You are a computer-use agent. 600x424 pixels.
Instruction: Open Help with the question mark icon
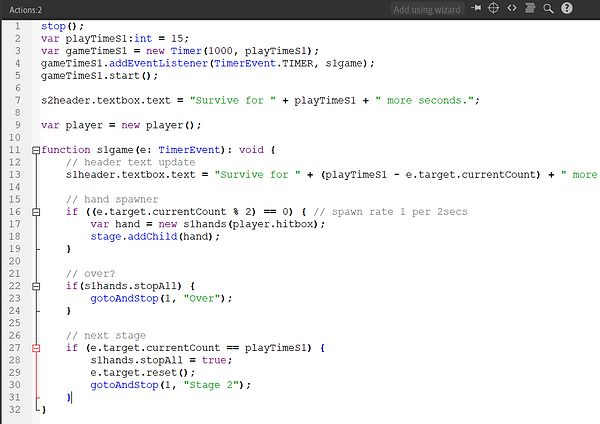567,8
